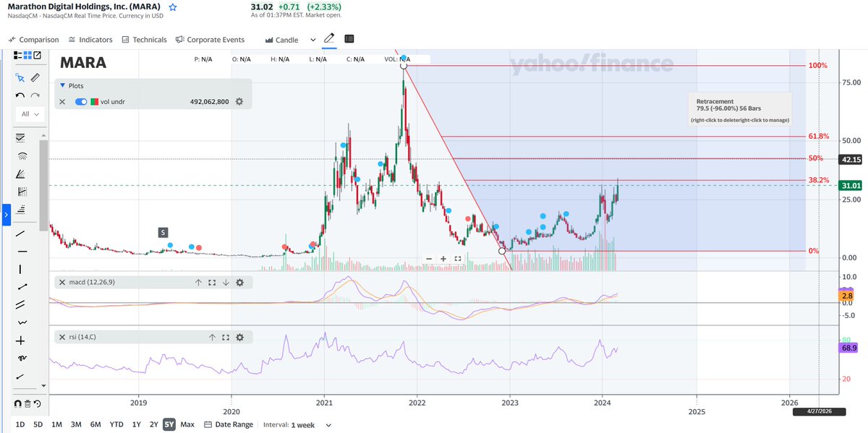The height and width of the screenshot is (433, 868).
Task: Move macd panel up arrow
Action: click(x=198, y=283)
